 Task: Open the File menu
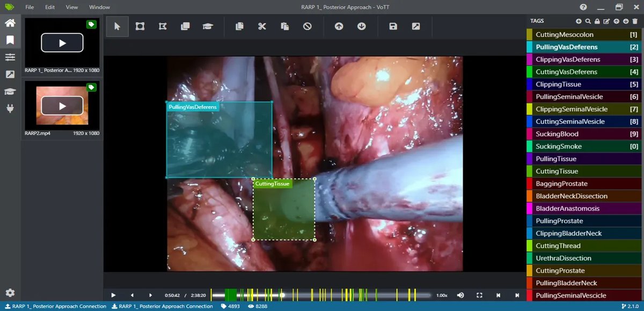coord(30,8)
